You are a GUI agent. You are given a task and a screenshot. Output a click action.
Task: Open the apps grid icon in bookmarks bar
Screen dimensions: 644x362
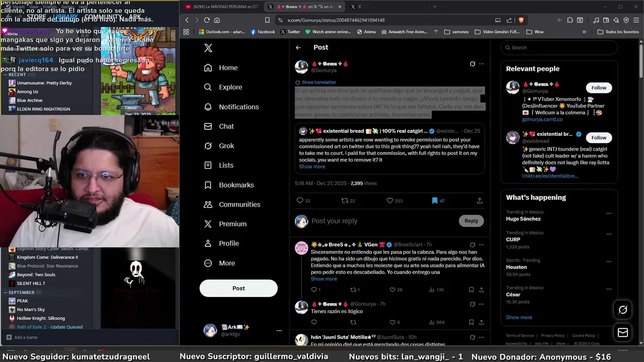[186, 32]
